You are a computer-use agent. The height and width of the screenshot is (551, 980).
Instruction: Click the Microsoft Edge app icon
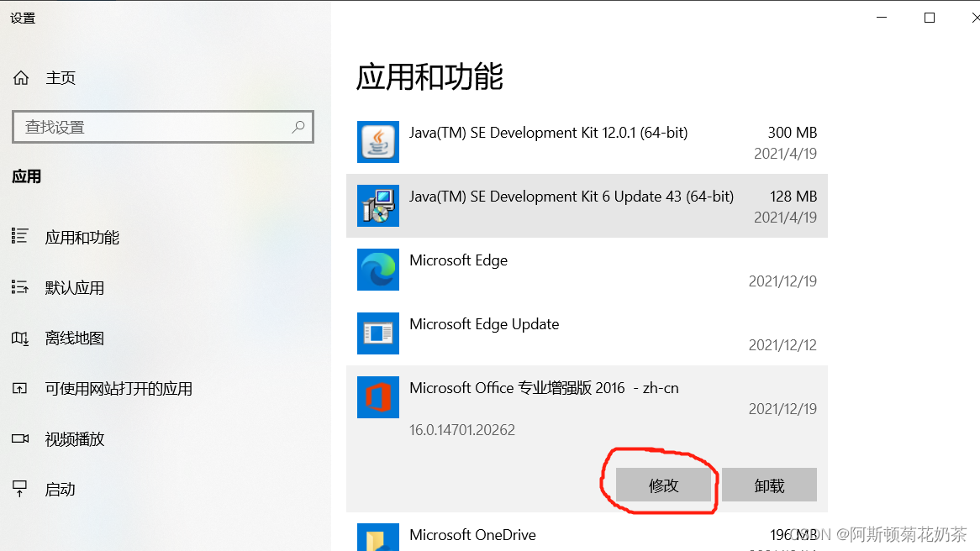[x=378, y=270]
